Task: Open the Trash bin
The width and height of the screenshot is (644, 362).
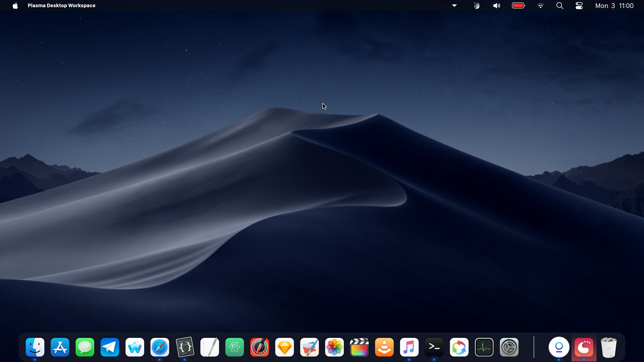Action: pyautogui.click(x=609, y=347)
